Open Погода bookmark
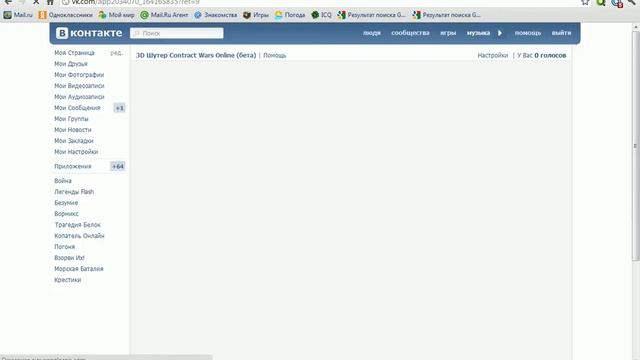640x360 pixels. 290,15
